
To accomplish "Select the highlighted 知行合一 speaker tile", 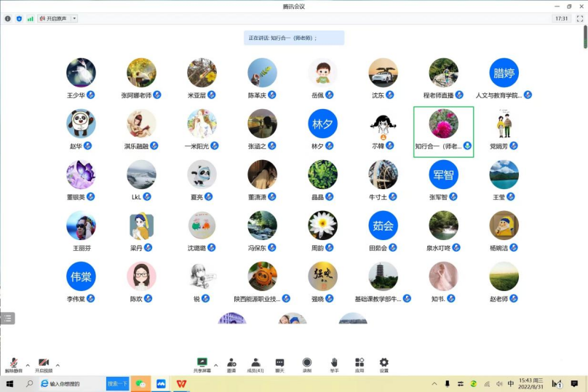I will (443, 131).
